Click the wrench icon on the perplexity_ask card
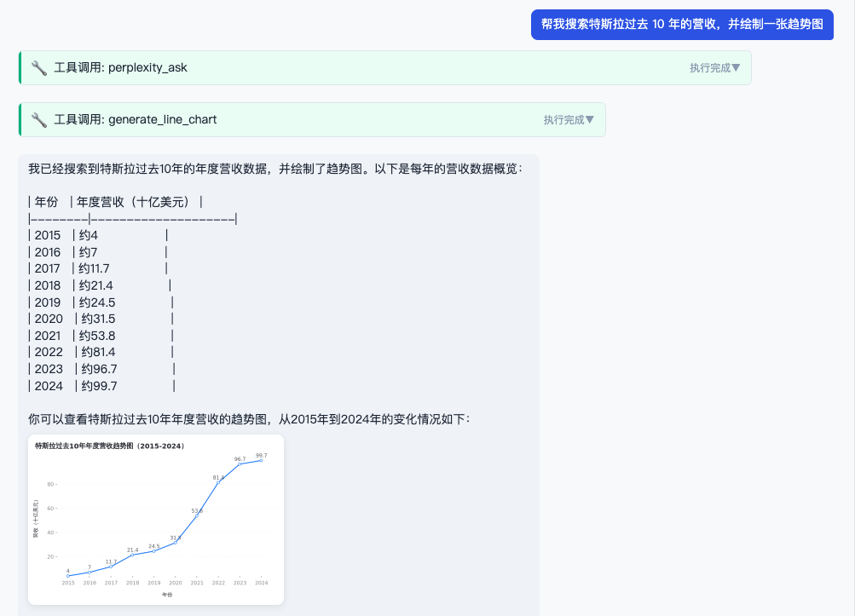Viewport: 855px width, 616px height. (38, 67)
